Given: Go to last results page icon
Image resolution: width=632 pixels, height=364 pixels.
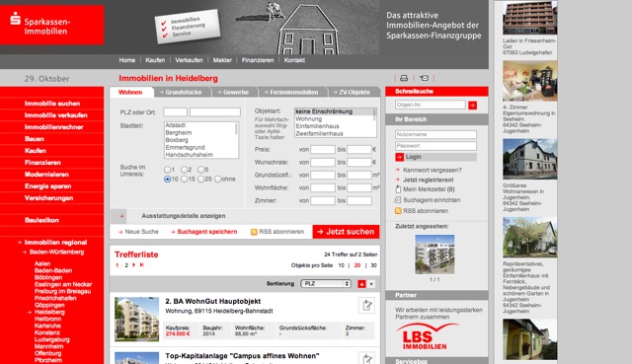Looking at the screenshot, I should point(141,265).
